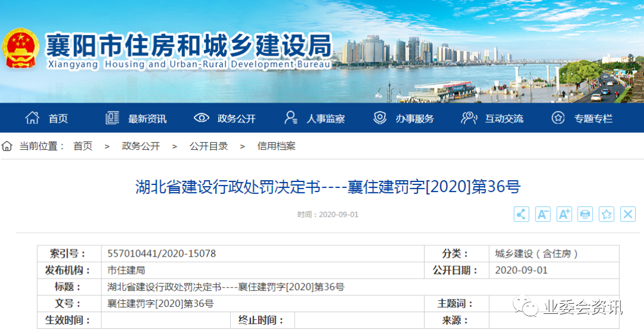Go to 政务公开 breadcrumb link
This screenshot has width=644, height=336.
(x=141, y=146)
